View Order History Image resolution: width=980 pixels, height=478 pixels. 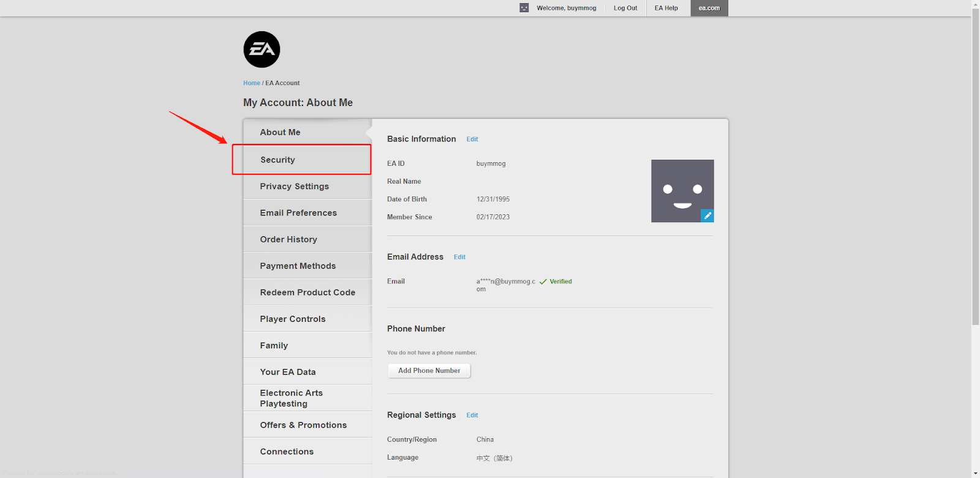coord(307,239)
